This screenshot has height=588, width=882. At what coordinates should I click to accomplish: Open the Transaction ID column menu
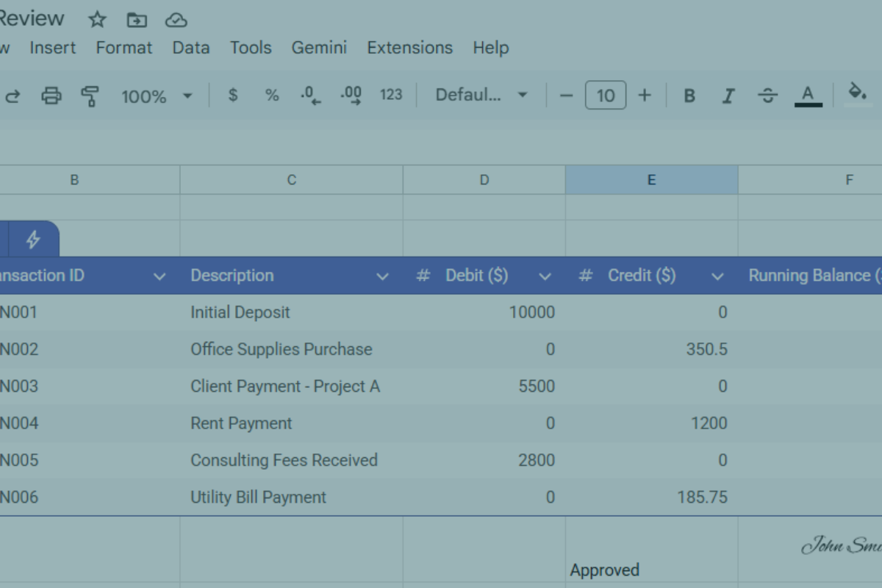pyautogui.click(x=159, y=276)
